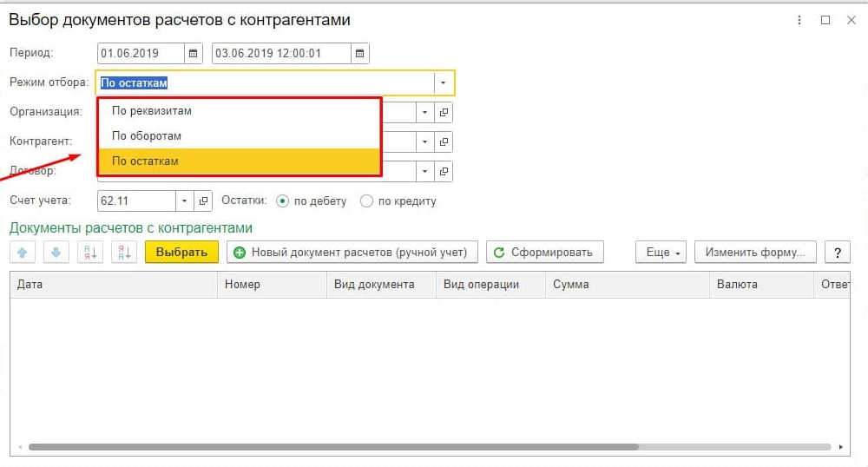Viewport: 868px width, 467px height.
Task: Sort list ascending with A-Z icon
Action: pyautogui.click(x=89, y=253)
